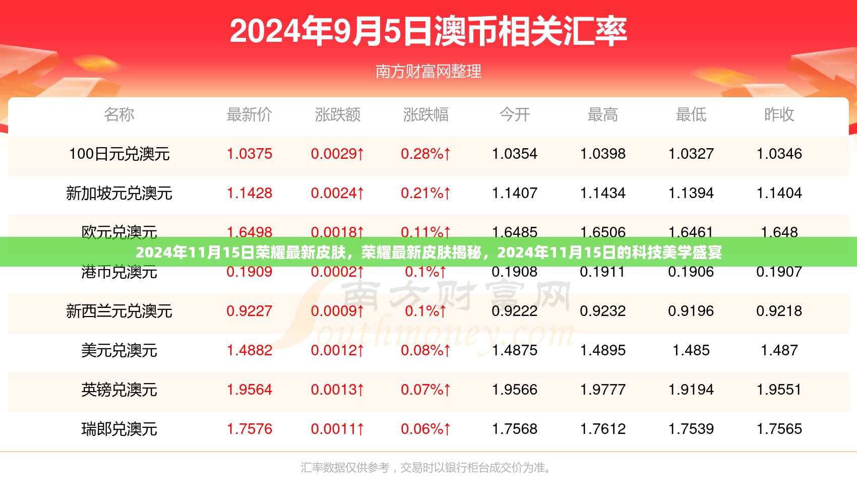Click the 最低 column header

(x=691, y=114)
